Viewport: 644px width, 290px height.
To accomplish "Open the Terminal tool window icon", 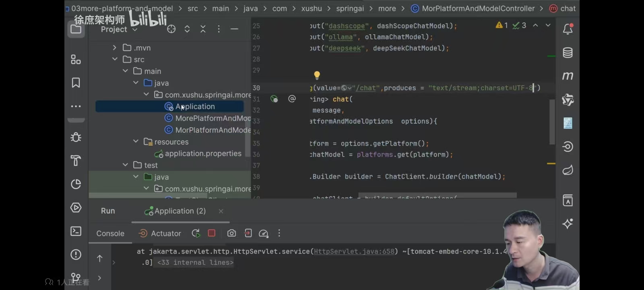I will click(76, 231).
